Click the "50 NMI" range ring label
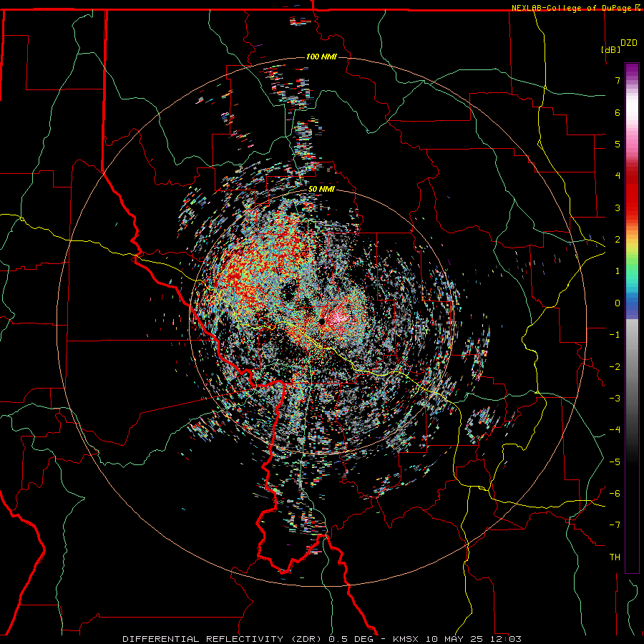Image resolution: width=644 pixels, height=644 pixels. (321, 190)
